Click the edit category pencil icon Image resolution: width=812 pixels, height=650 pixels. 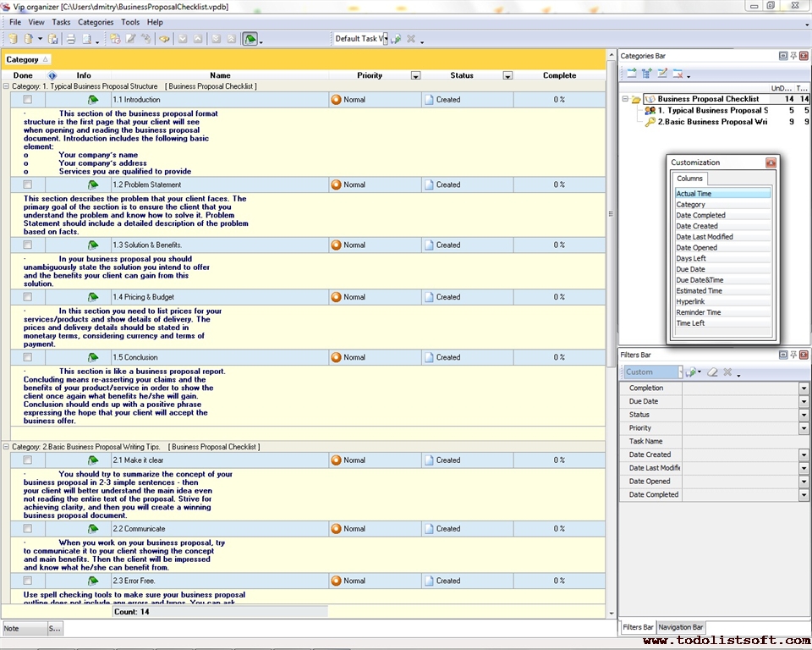(x=662, y=74)
